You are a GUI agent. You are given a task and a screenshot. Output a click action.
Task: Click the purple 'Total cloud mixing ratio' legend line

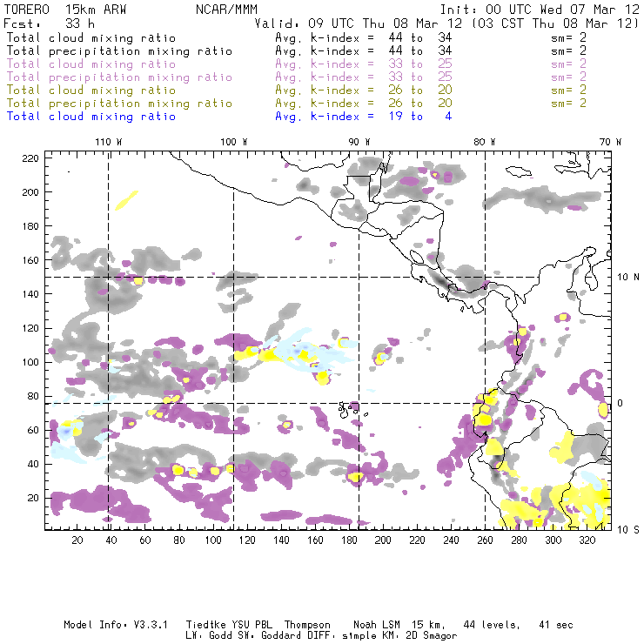91,64
